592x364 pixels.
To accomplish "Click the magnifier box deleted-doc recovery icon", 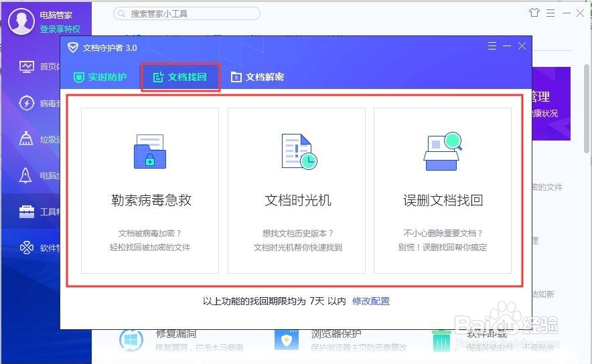I will pyautogui.click(x=443, y=151).
